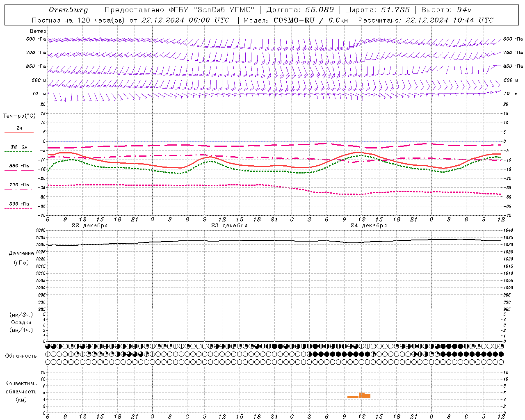Click the Ветер panel label

pos(38,31)
